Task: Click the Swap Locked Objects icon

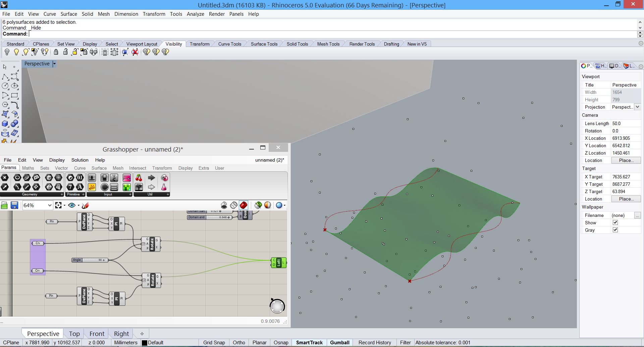Action: (x=94, y=52)
